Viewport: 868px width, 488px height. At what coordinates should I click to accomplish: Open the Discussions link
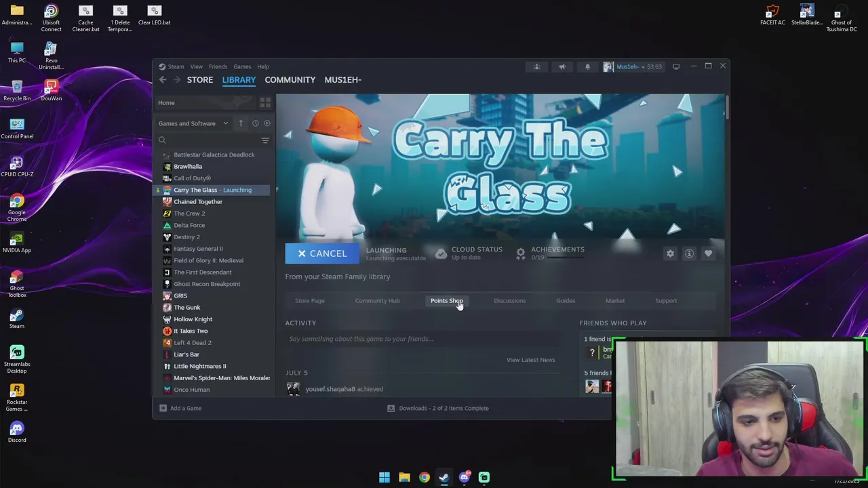(509, 301)
